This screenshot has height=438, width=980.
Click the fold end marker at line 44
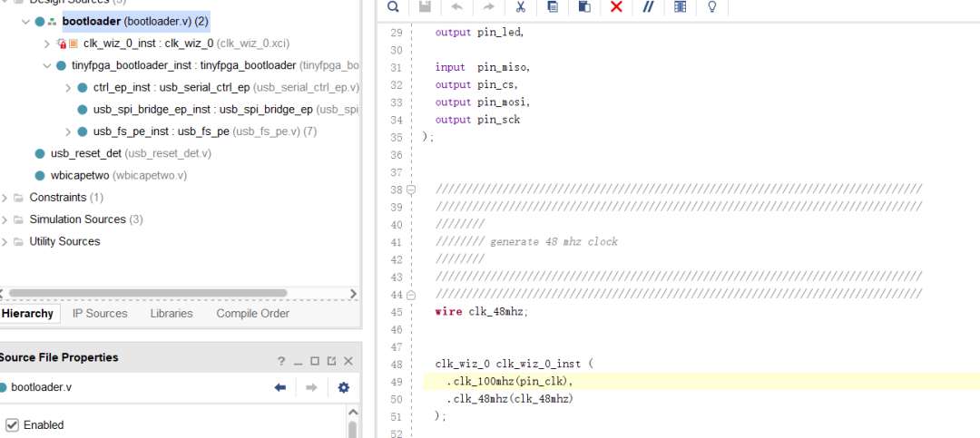411,295
